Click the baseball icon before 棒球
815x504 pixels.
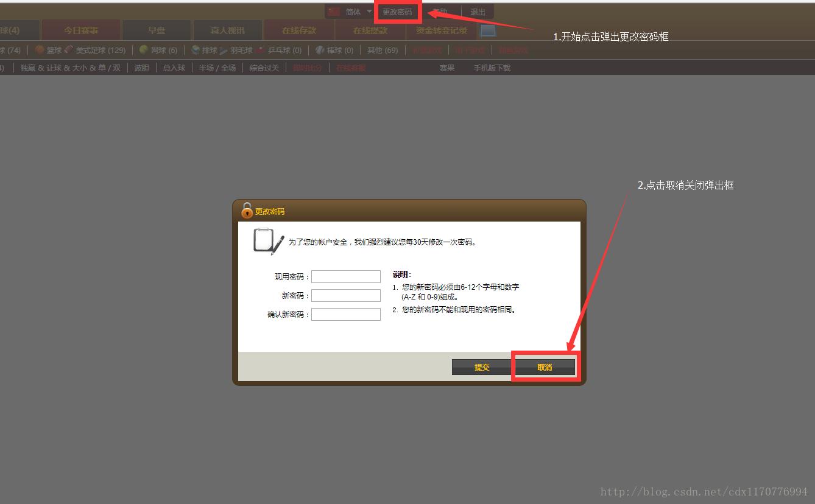click(320, 50)
